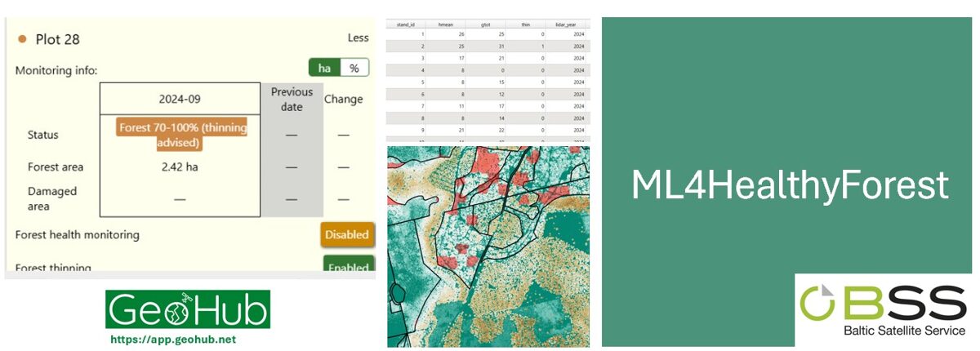Image resolution: width=980 pixels, height=351 pixels.
Task: Click the orange thinning advised status badge
Action: pyautogui.click(x=183, y=136)
